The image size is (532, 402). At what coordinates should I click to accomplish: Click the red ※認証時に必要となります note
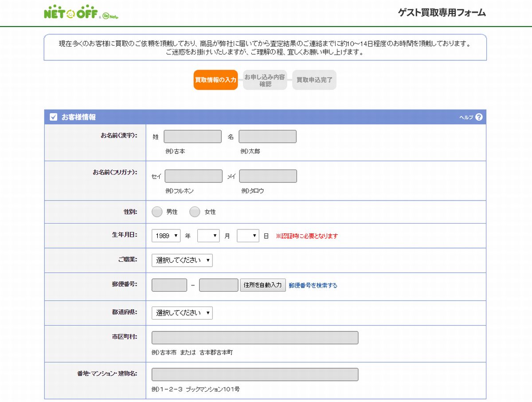[307, 236]
